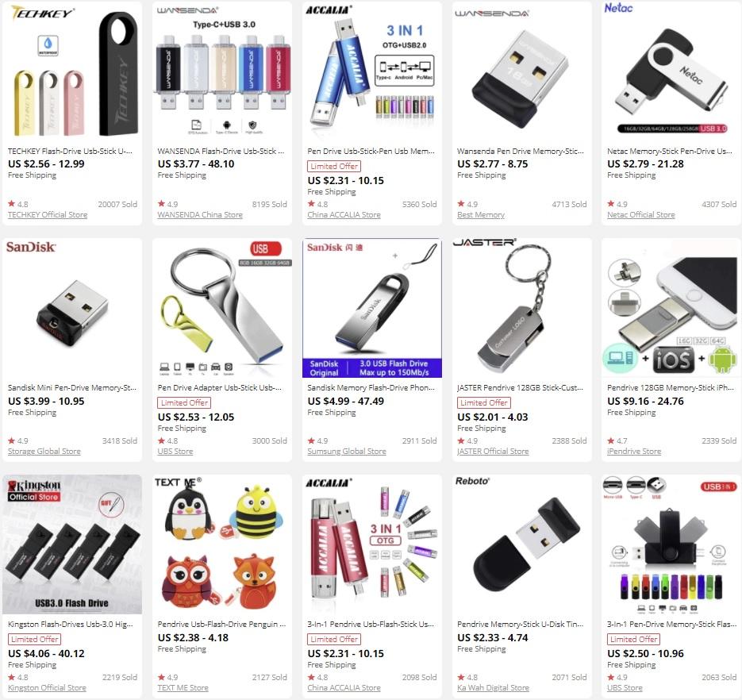
Task: Open the cartoon penguin pendrive image
Action: point(222,544)
